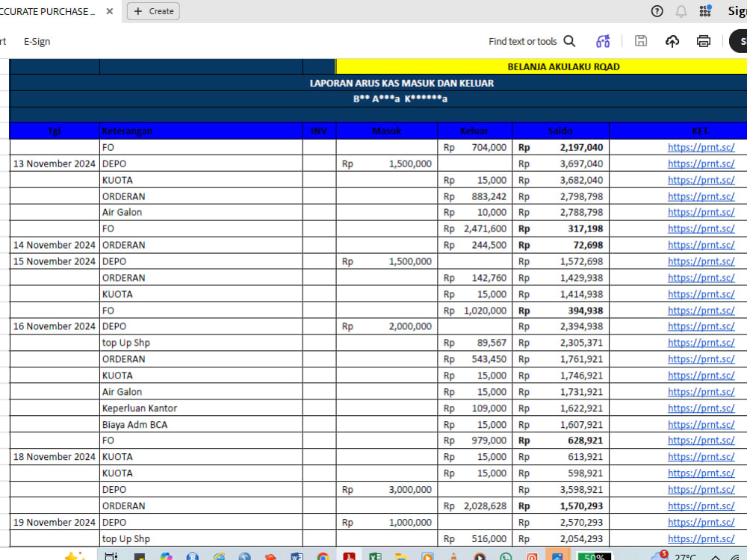Click the Keluar amount 2,028,628
Image resolution: width=747 pixels, height=560 pixels.
coord(485,505)
